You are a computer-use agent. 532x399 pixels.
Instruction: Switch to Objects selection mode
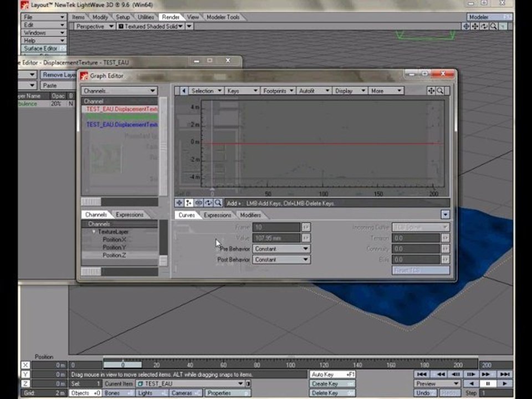(85, 393)
